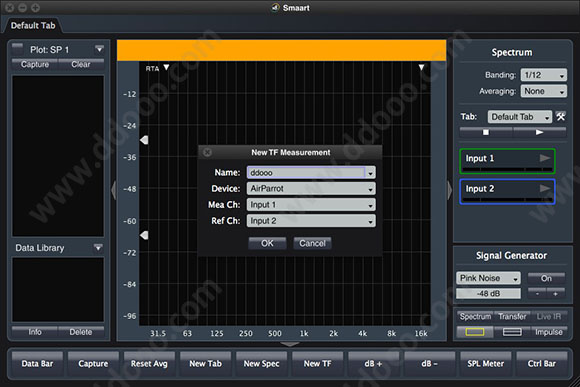Click Capture button in plot panel

click(35, 64)
